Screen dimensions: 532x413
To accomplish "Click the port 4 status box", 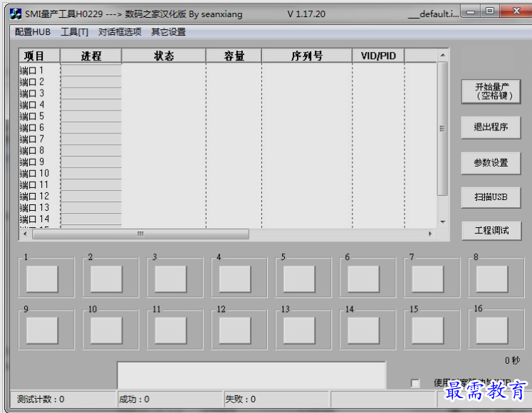I will (235, 279).
